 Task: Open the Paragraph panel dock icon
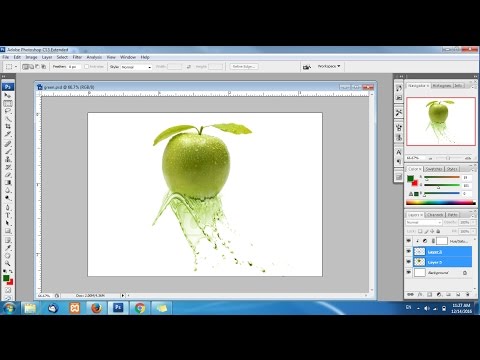[x=399, y=162]
